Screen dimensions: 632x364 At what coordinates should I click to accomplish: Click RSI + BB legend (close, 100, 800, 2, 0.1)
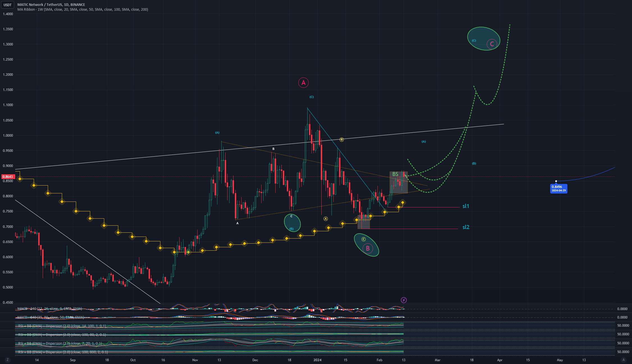click(x=63, y=352)
